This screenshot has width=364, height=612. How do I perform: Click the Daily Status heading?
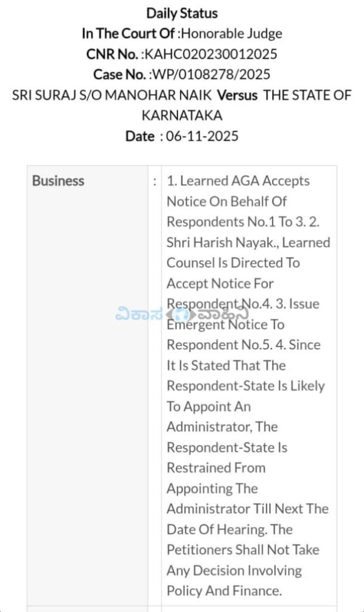pos(182,13)
